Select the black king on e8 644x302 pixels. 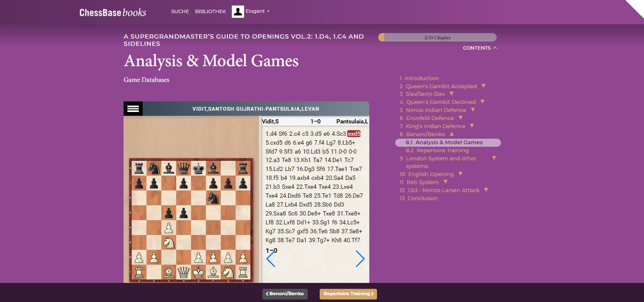pyautogui.click(x=199, y=169)
